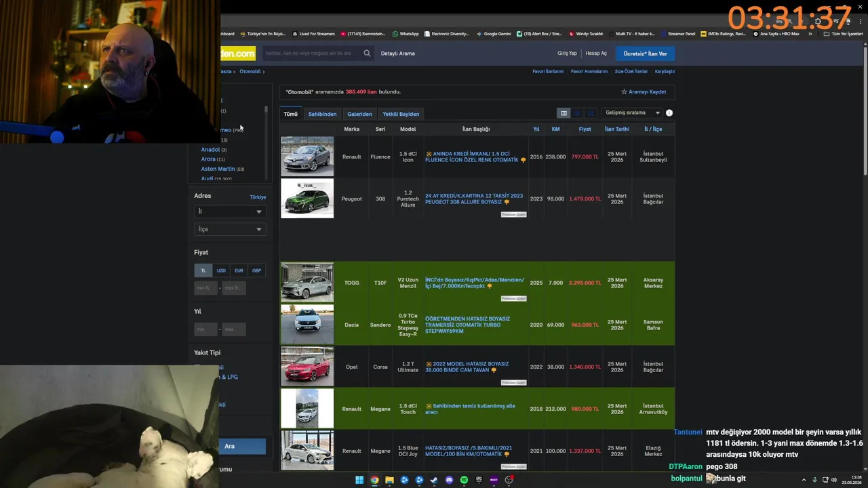The height and width of the screenshot is (488, 868).
Task: Select the Sahibinden tab
Action: 322,114
